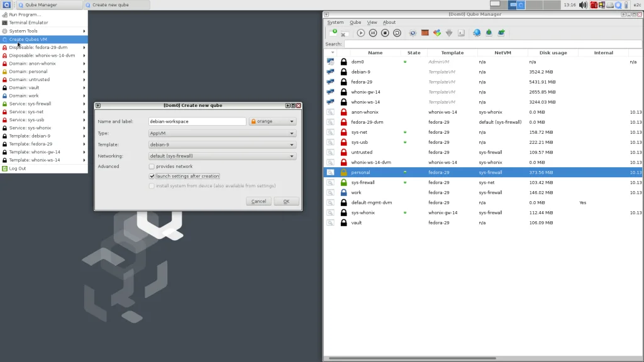The width and height of the screenshot is (644, 362).
Task: Open the Qube menu in Qube Manager
Action: point(355,23)
